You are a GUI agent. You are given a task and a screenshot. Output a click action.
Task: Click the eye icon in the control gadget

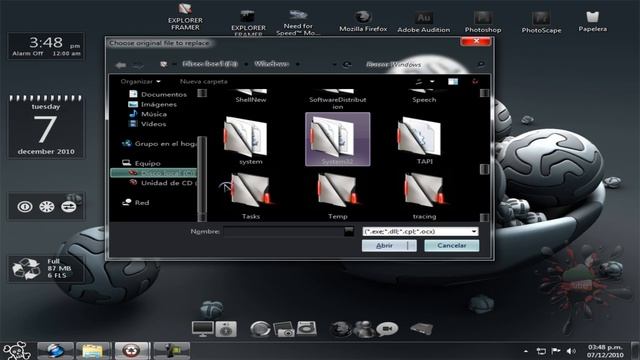click(x=25, y=207)
